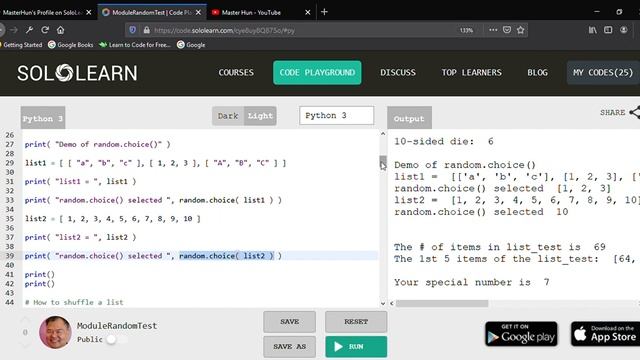Click line 44 'How to shuffle a list' comment
Viewport: 640px width, 360px height.
(x=74, y=302)
